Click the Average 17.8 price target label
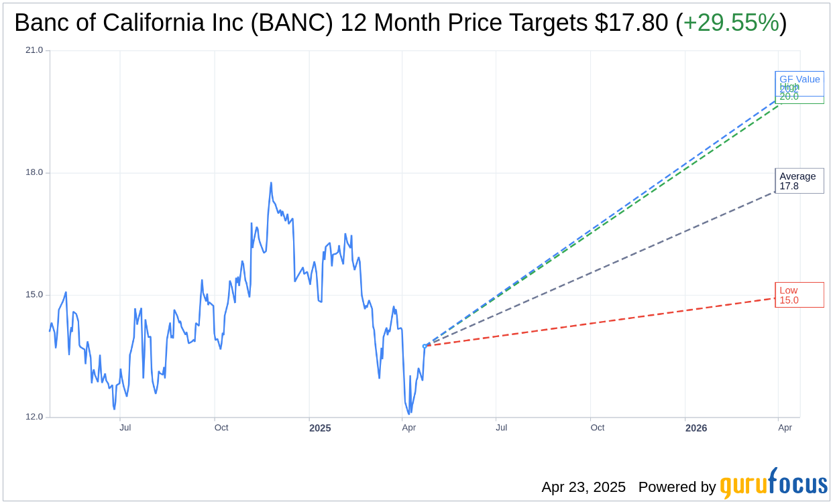The image size is (833, 504). (799, 181)
